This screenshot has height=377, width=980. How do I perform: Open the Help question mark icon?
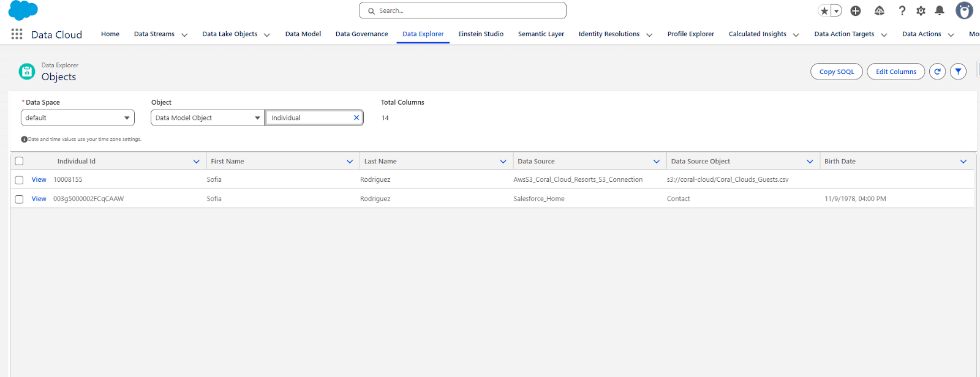(902, 10)
